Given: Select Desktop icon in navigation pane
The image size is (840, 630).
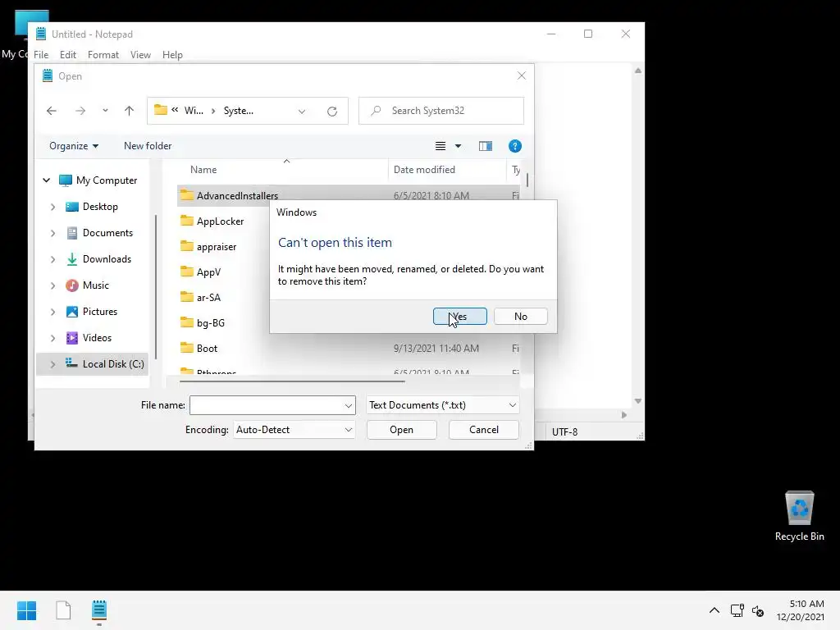Looking at the screenshot, I should [x=72, y=206].
